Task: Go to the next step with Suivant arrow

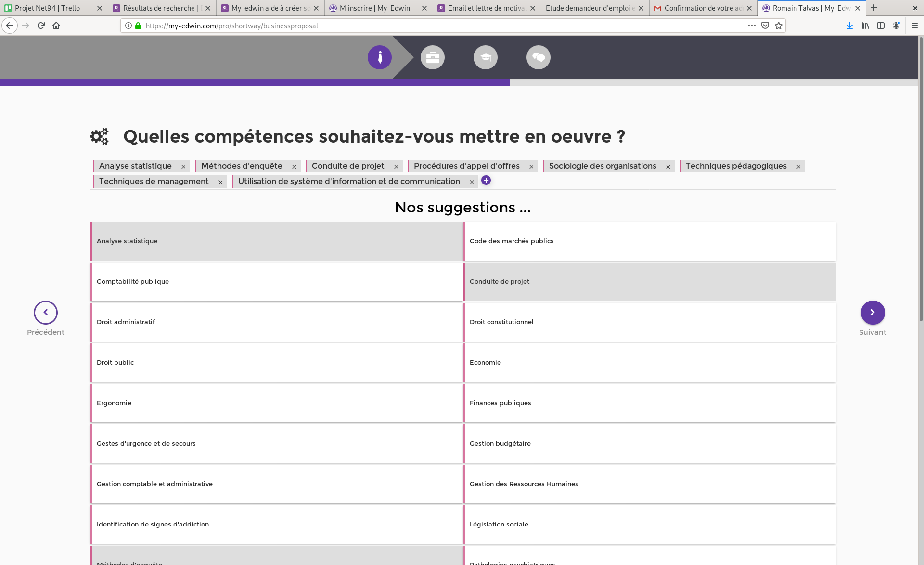Action: 873,313
